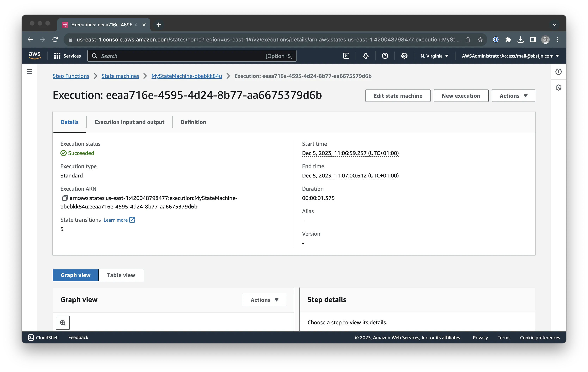Toggle the side navigation hamburger menu
The height and width of the screenshot is (372, 588).
29,71
